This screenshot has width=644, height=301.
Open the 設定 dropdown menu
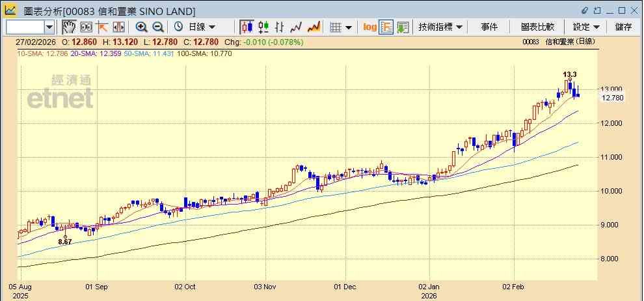[x=586, y=27]
